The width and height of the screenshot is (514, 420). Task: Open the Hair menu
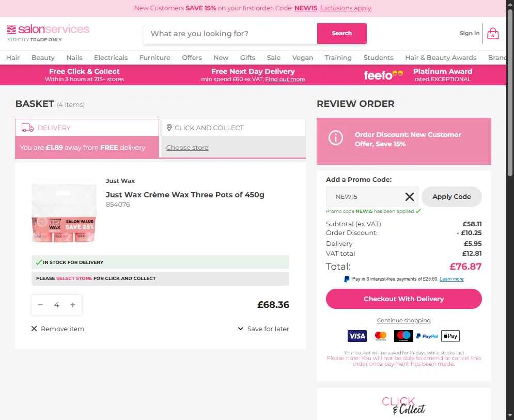[x=13, y=58]
